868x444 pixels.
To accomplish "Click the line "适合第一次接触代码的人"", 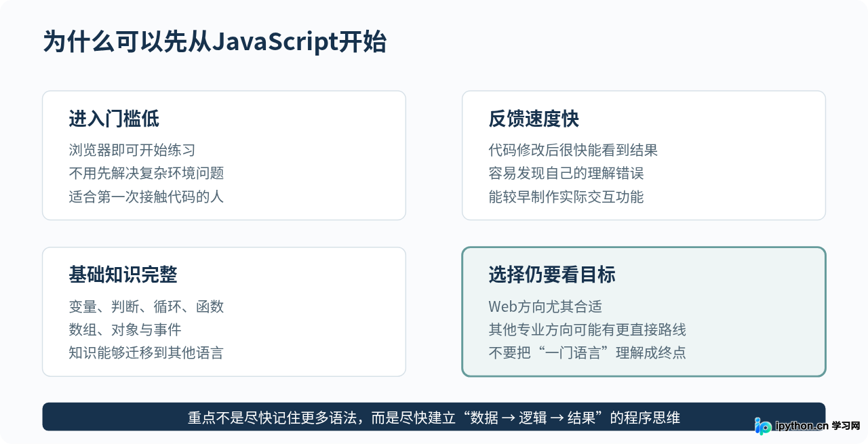I will [x=146, y=197].
